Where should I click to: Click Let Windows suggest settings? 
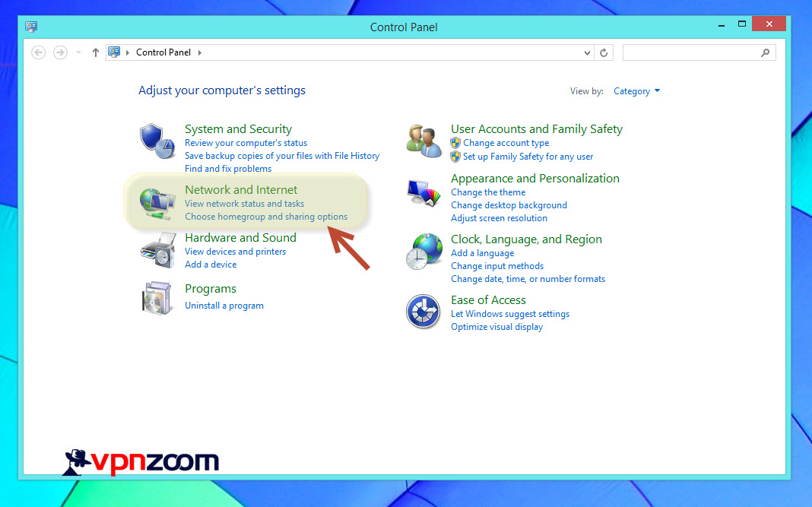tap(509, 314)
